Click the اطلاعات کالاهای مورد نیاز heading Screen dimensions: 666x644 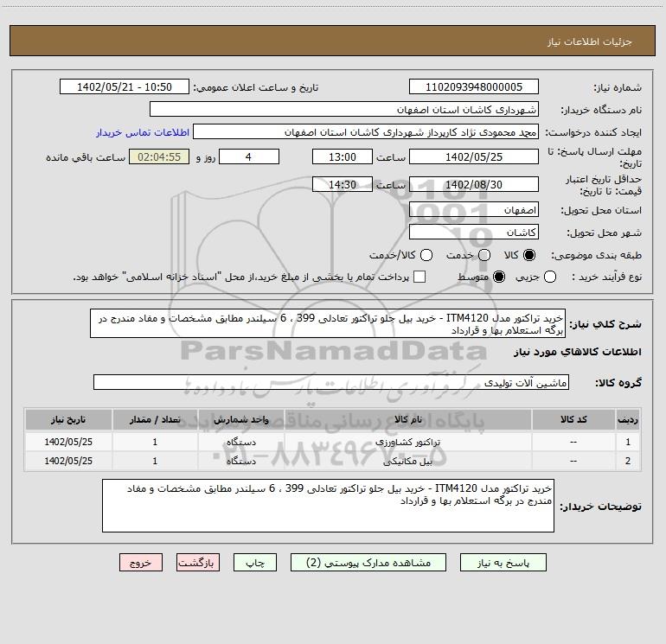[578, 352]
